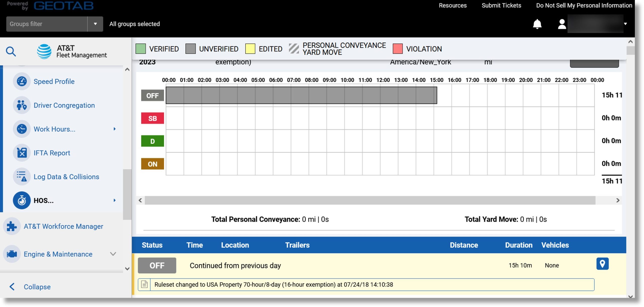Click the red SB row label

[152, 118]
